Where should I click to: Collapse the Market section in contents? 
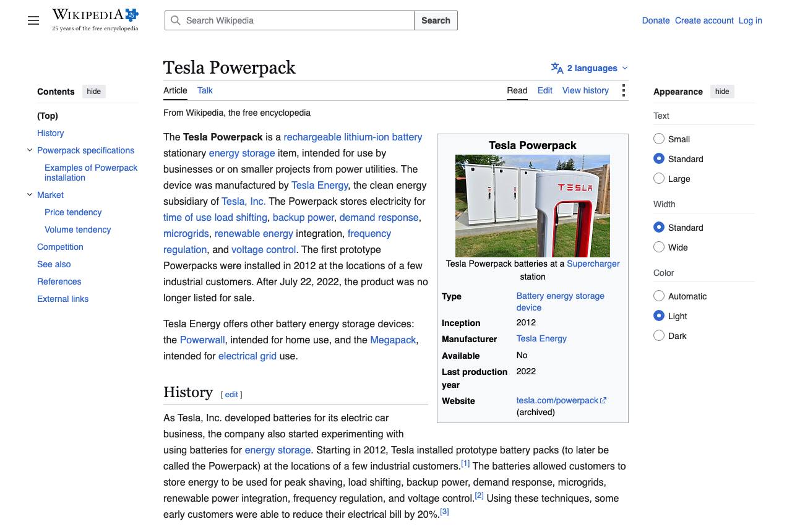(30, 195)
